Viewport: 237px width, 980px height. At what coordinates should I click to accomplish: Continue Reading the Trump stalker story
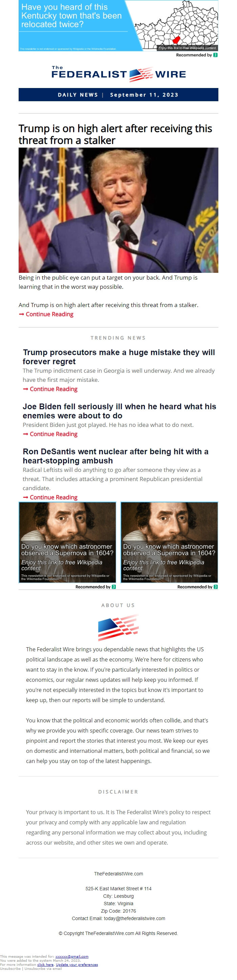49,314
